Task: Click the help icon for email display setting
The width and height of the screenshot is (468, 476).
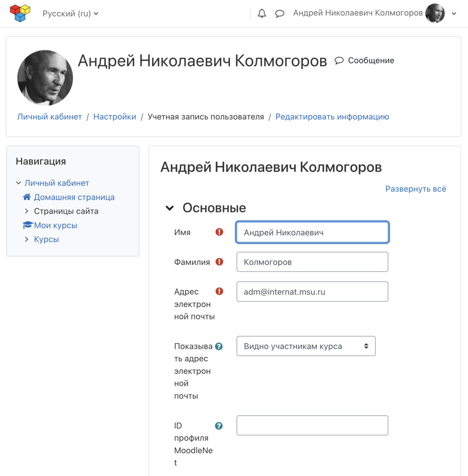Action: (x=219, y=346)
